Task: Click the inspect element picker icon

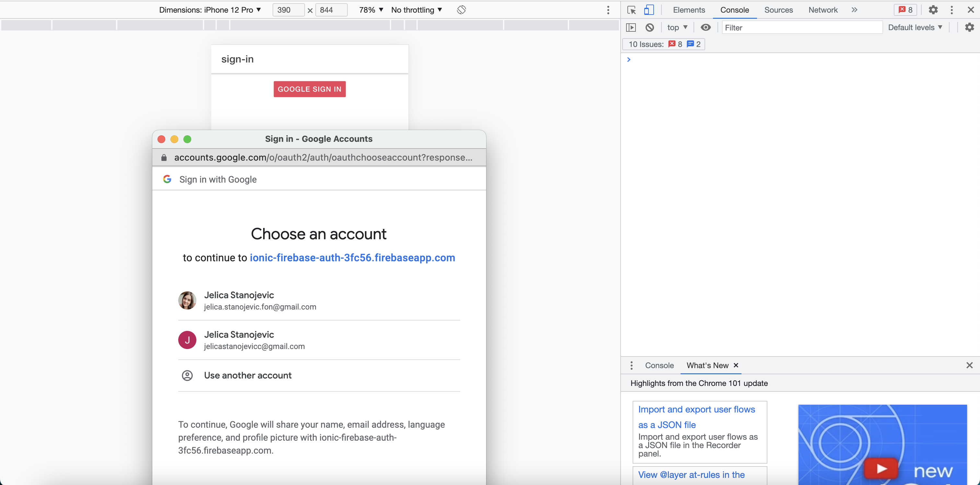Action: [x=632, y=10]
